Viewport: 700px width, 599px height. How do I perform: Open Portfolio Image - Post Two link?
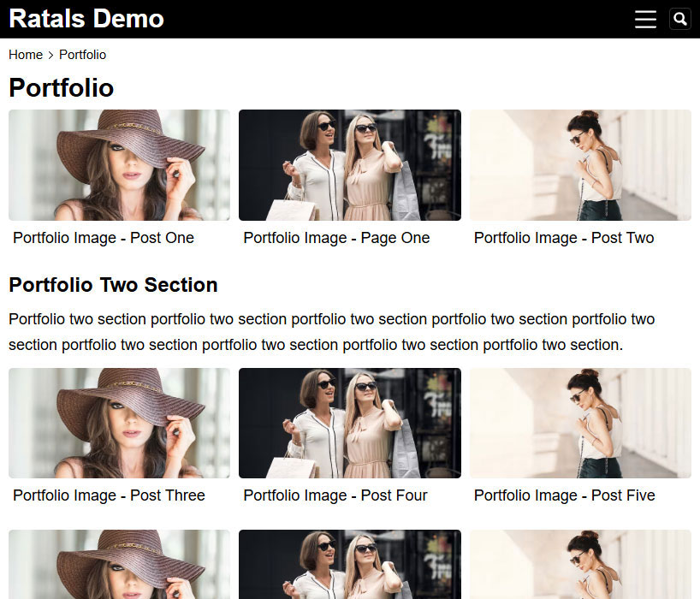click(x=564, y=238)
